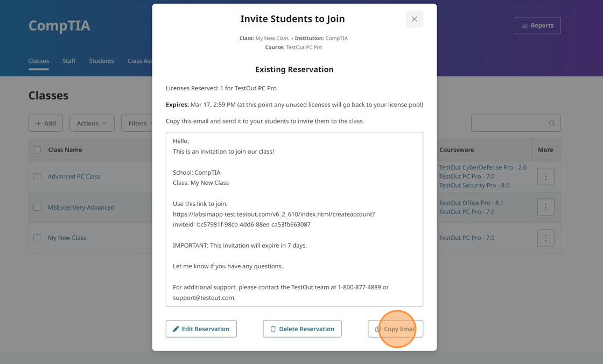Check the MSExcel-Very-Advanced checkbox
603x364 pixels.
[x=37, y=208]
